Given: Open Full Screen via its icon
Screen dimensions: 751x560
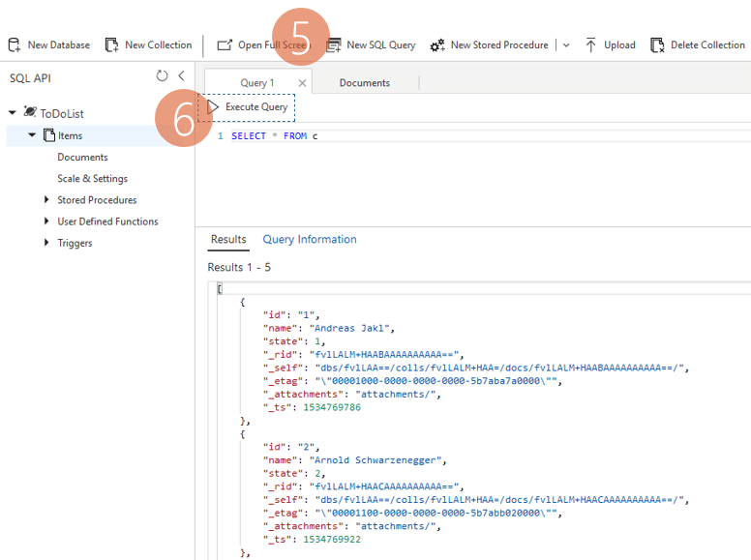Looking at the screenshot, I should 225,45.
